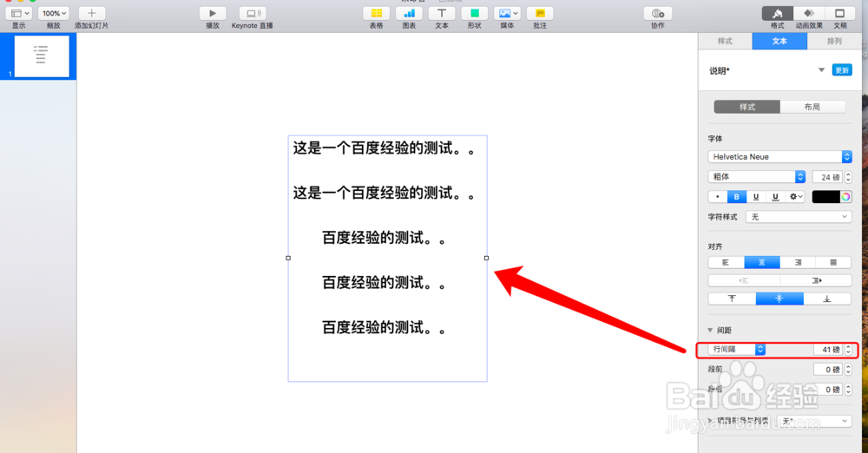The height and width of the screenshot is (453, 868).
Task: Toggle Bold with the B button
Action: pyautogui.click(x=736, y=197)
